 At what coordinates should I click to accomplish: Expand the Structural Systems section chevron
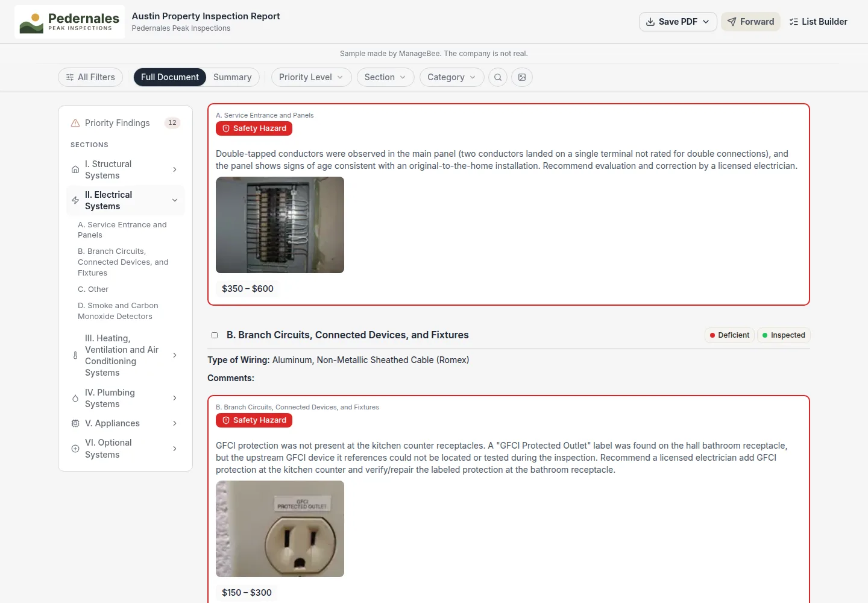click(x=175, y=169)
